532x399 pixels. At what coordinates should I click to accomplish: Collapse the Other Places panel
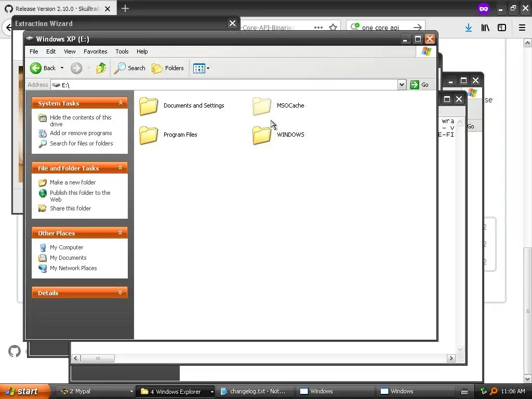(121, 232)
